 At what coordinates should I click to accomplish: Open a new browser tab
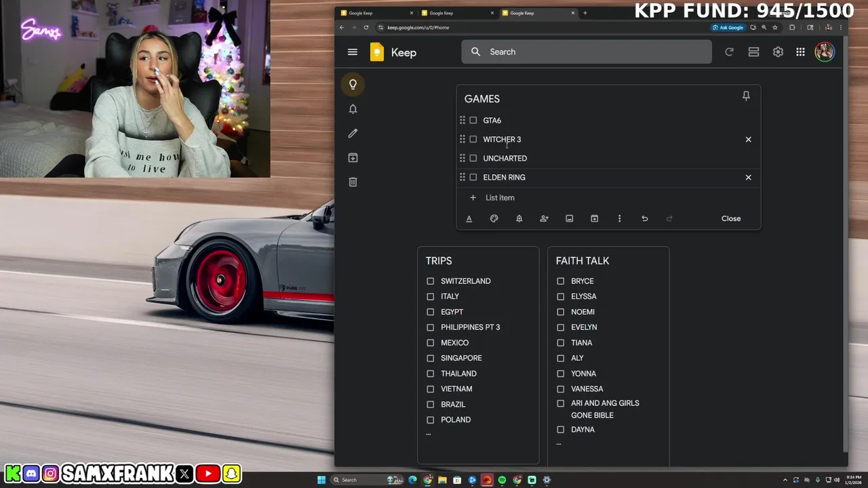(585, 13)
